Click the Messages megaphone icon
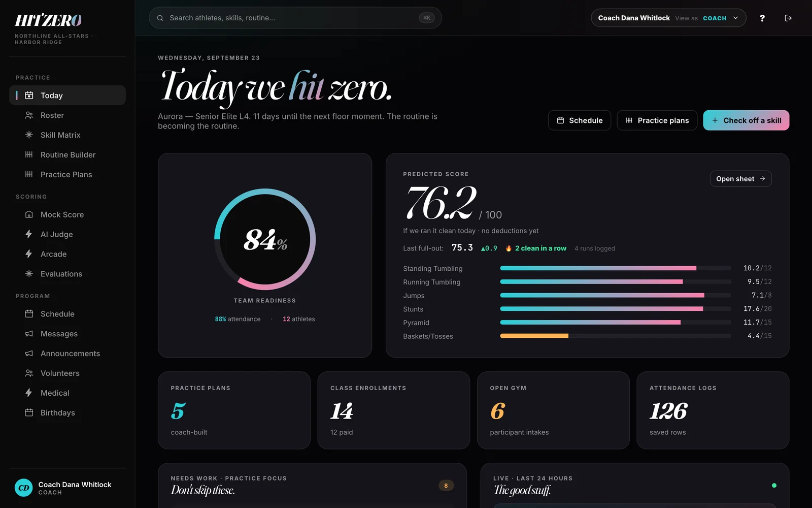The image size is (812, 508). point(29,334)
